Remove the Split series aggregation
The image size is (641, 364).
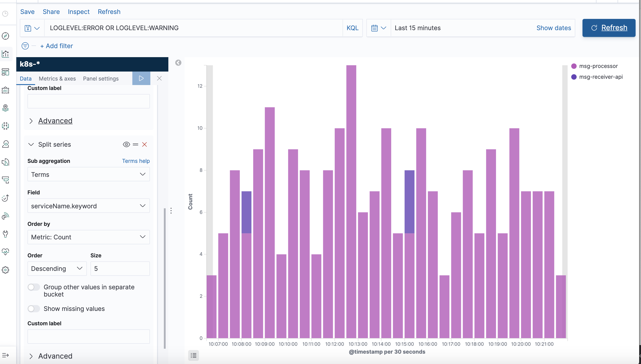coord(144,144)
